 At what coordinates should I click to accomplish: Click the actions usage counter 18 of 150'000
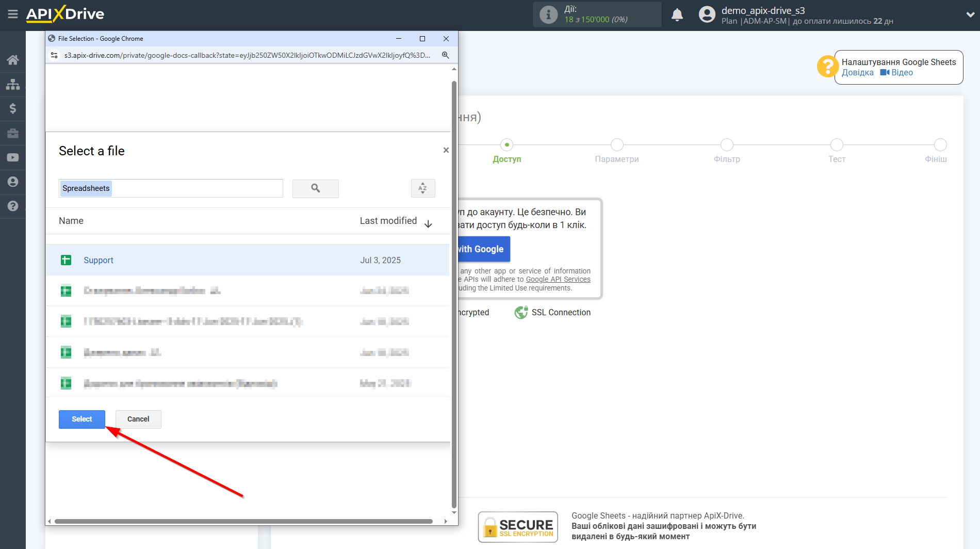point(596,20)
